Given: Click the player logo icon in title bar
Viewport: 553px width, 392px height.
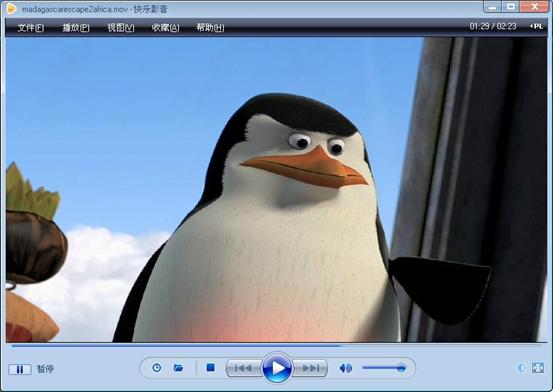Looking at the screenshot, I should pos(11,8).
